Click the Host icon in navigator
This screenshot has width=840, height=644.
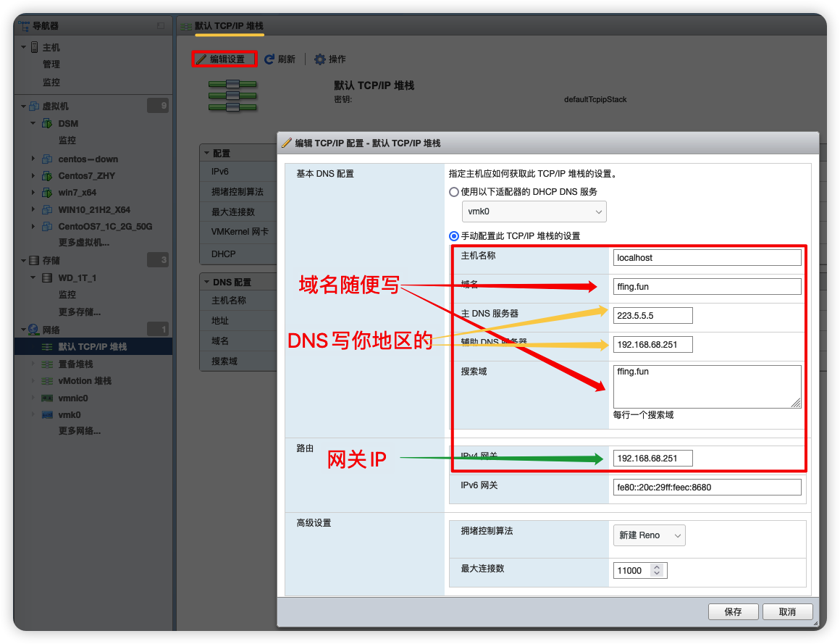(x=34, y=47)
